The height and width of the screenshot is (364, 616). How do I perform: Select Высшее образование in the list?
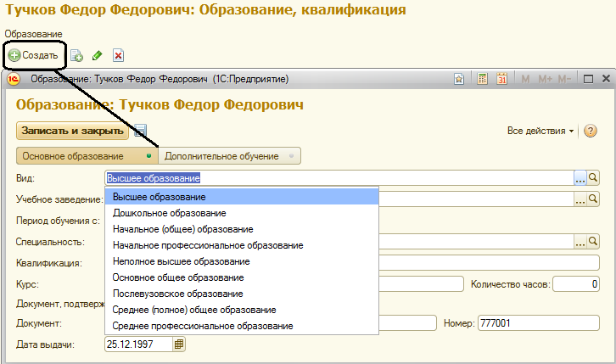click(242, 197)
